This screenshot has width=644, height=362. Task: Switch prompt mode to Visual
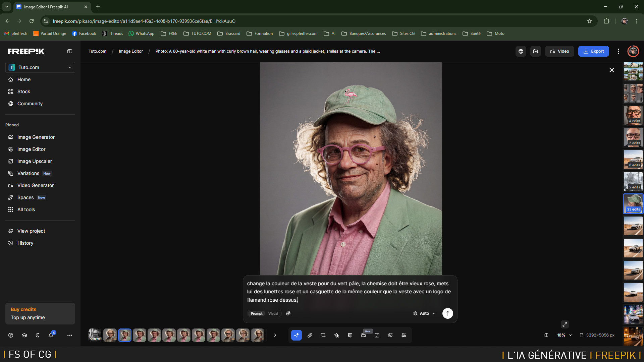click(x=273, y=313)
